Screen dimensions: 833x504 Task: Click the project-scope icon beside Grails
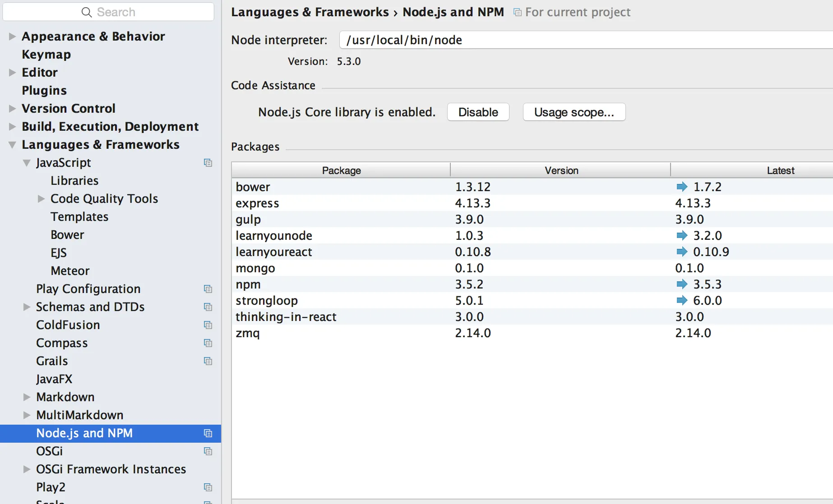208,361
